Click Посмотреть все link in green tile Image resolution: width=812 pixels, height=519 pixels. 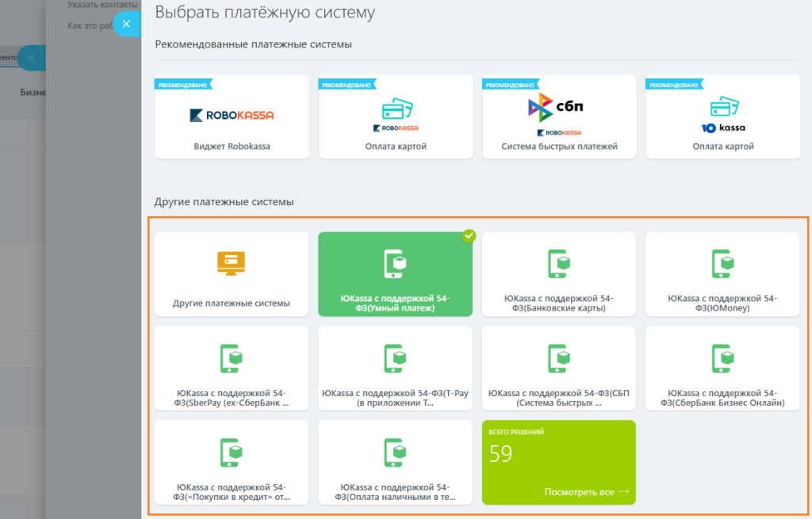pos(586,492)
